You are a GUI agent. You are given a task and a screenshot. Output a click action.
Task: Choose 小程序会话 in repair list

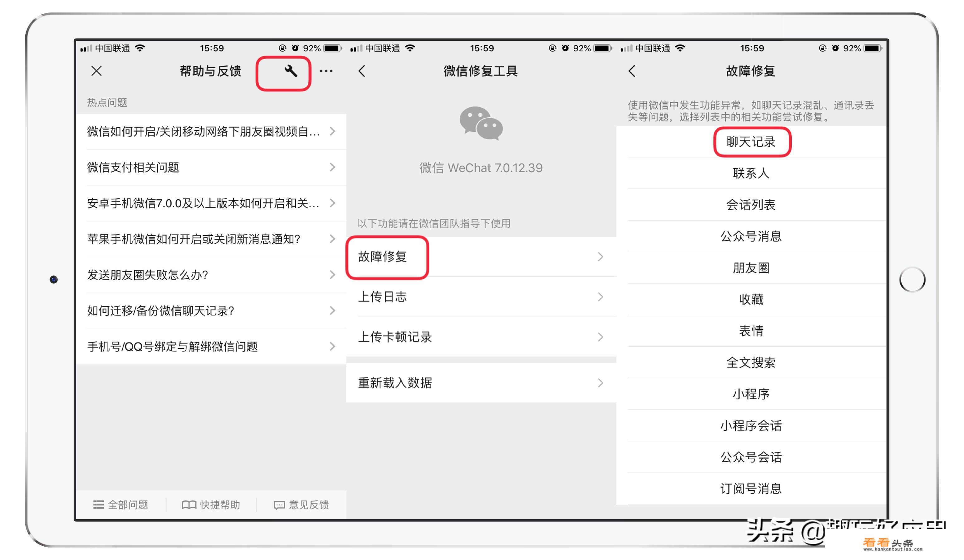point(751,425)
